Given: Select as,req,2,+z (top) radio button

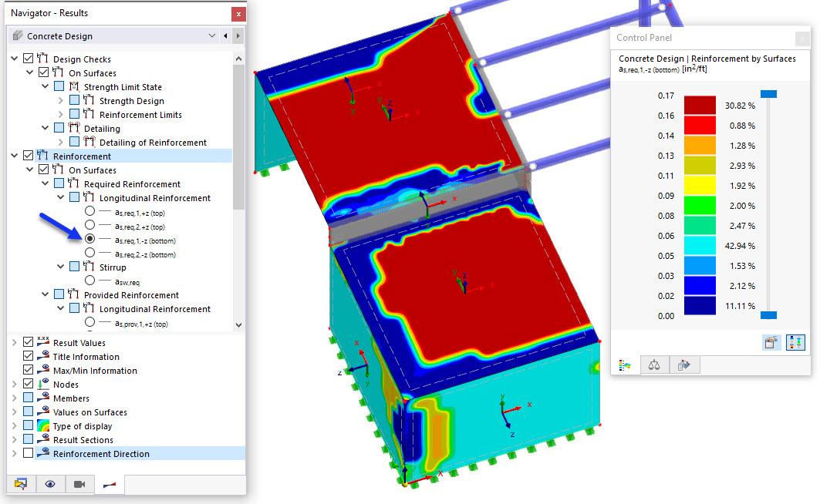Looking at the screenshot, I should click(90, 225).
